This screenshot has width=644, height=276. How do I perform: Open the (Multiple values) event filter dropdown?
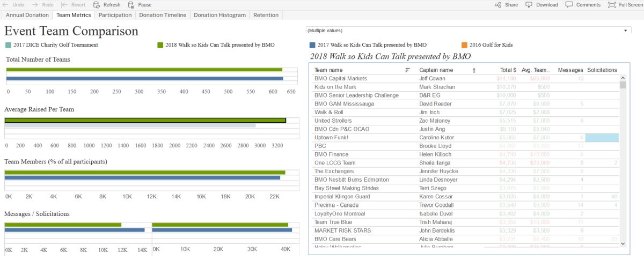468,31
